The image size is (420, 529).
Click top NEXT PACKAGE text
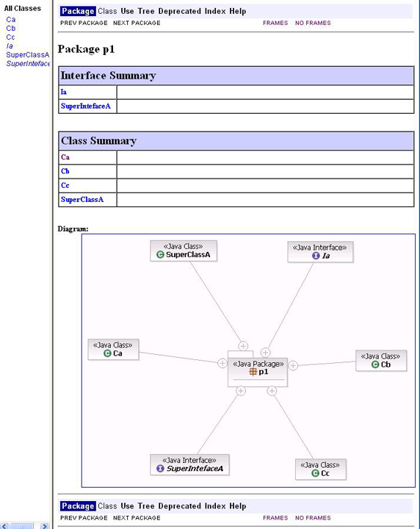pyautogui.click(x=137, y=23)
